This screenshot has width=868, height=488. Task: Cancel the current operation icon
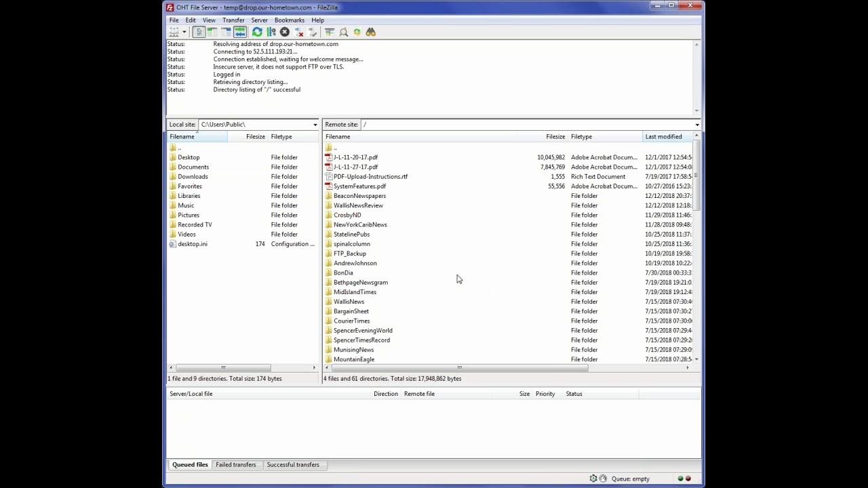[285, 32]
